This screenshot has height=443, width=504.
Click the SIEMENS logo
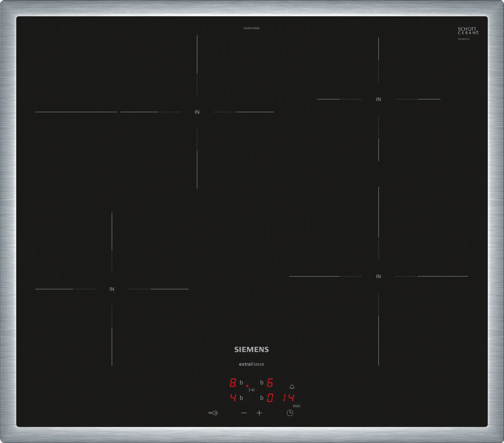click(251, 349)
